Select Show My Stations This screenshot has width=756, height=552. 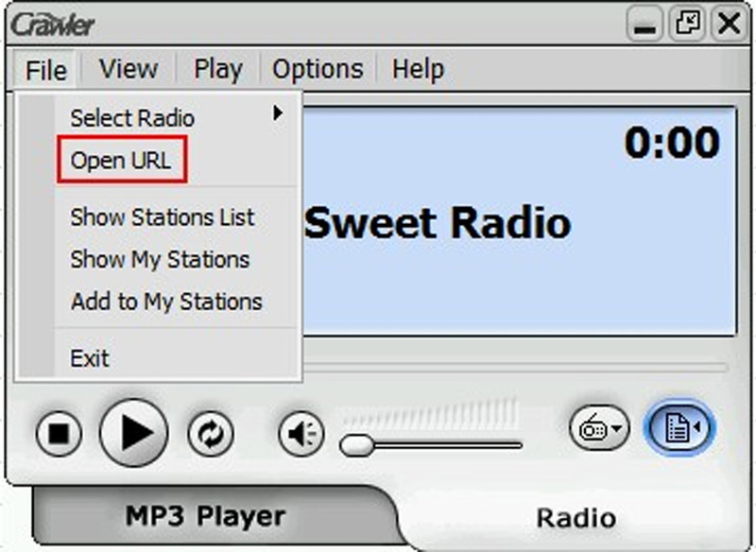(x=160, y=259)
